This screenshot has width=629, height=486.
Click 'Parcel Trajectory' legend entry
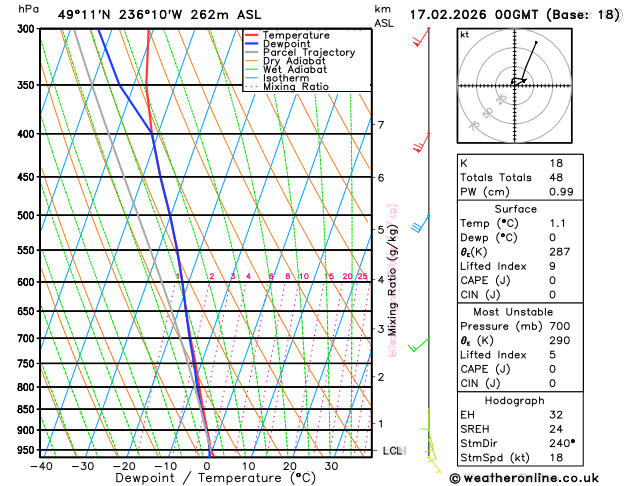coord(309,53)
